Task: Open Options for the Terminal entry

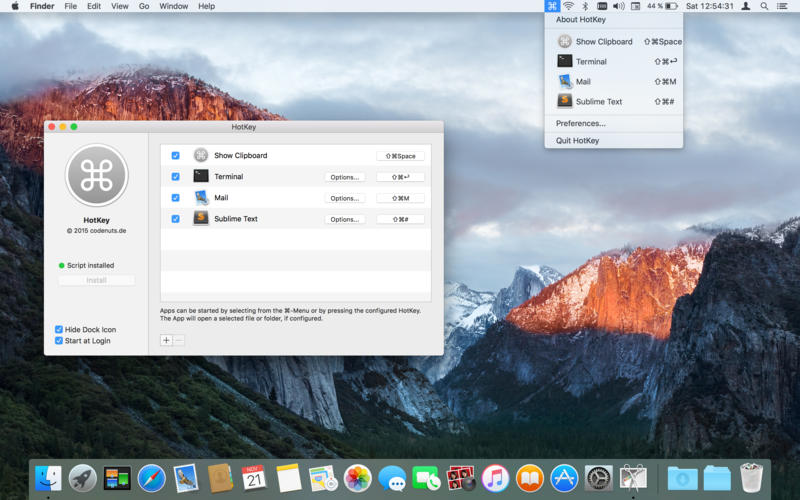Action: (344, 177)
